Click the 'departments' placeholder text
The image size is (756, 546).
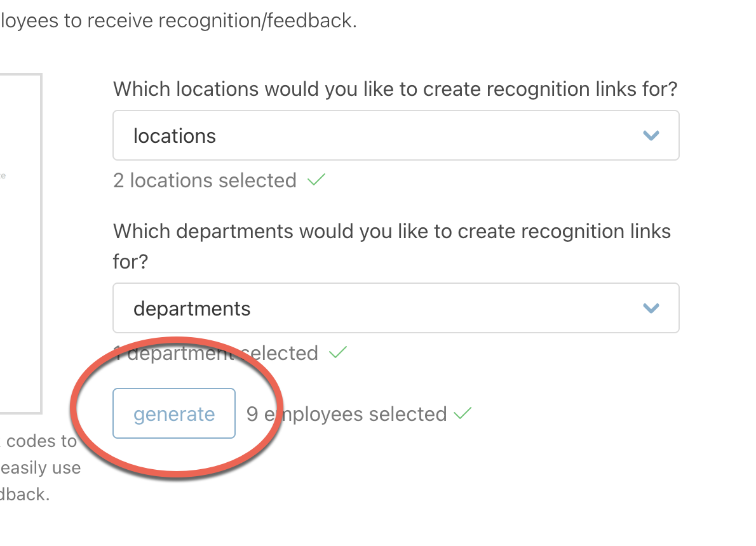pyautogui.click(x=192, y=309)
